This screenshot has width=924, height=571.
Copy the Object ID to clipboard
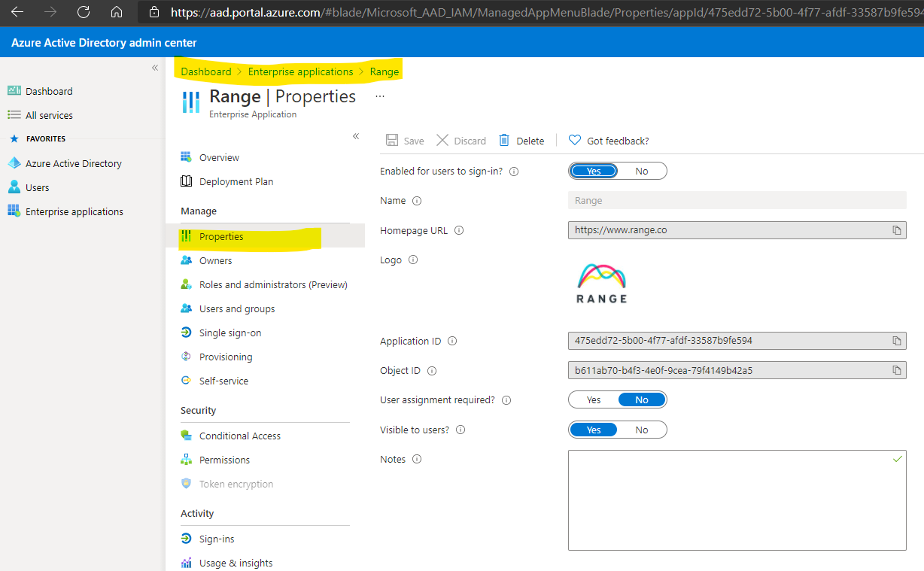(x=896, y=370)
